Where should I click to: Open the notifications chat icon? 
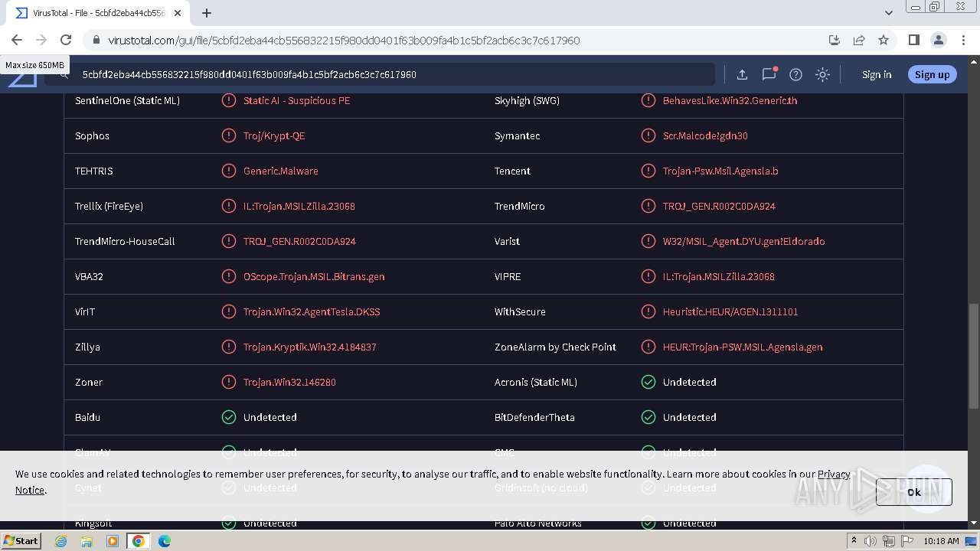[x=769, y=74]
